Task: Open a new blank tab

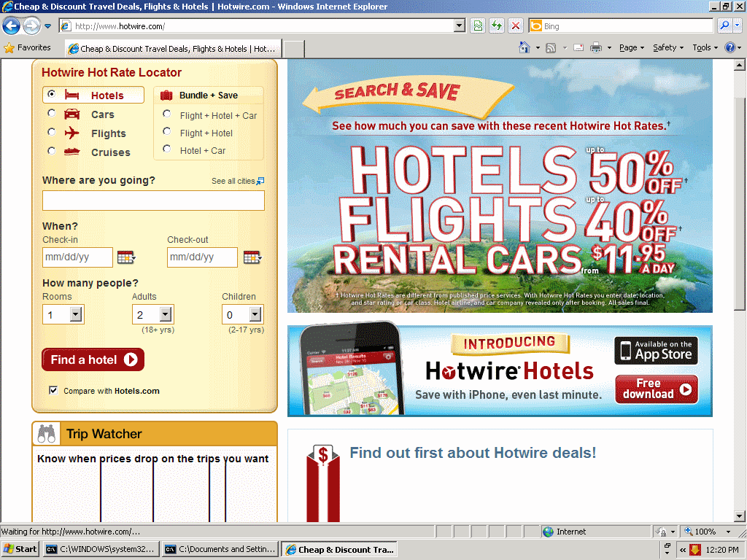Action: (293, 49)
